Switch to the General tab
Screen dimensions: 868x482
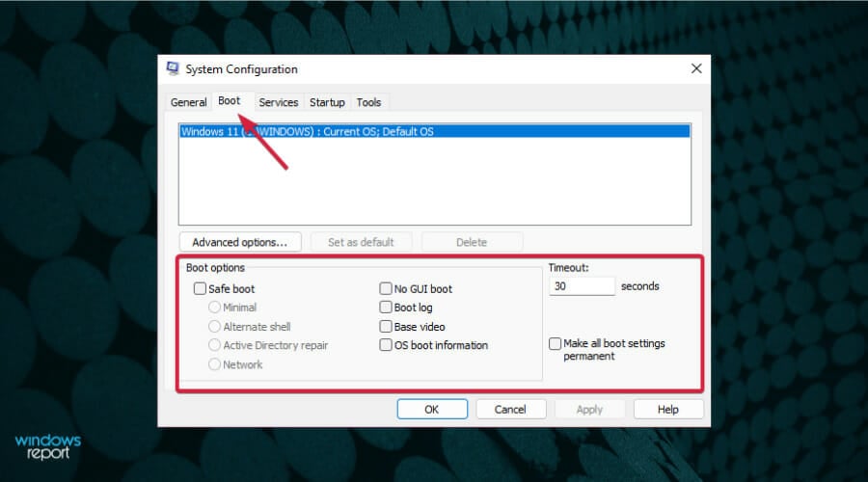click(x=188, y=102)
